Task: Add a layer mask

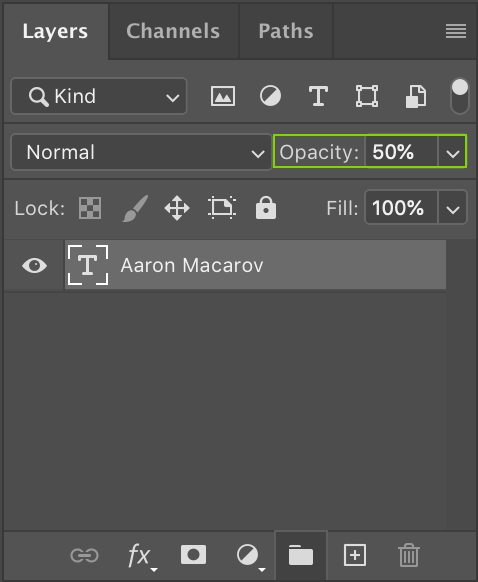Action: point(193,555)
